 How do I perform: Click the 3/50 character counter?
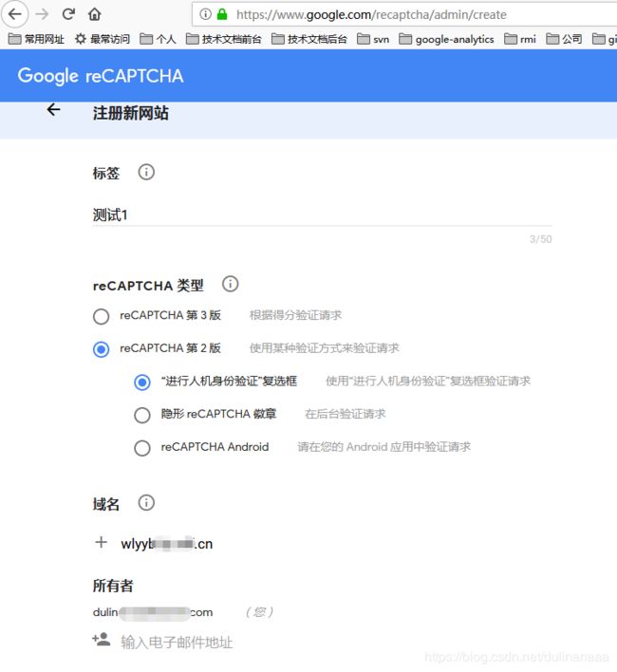click(x=541, y=239)
